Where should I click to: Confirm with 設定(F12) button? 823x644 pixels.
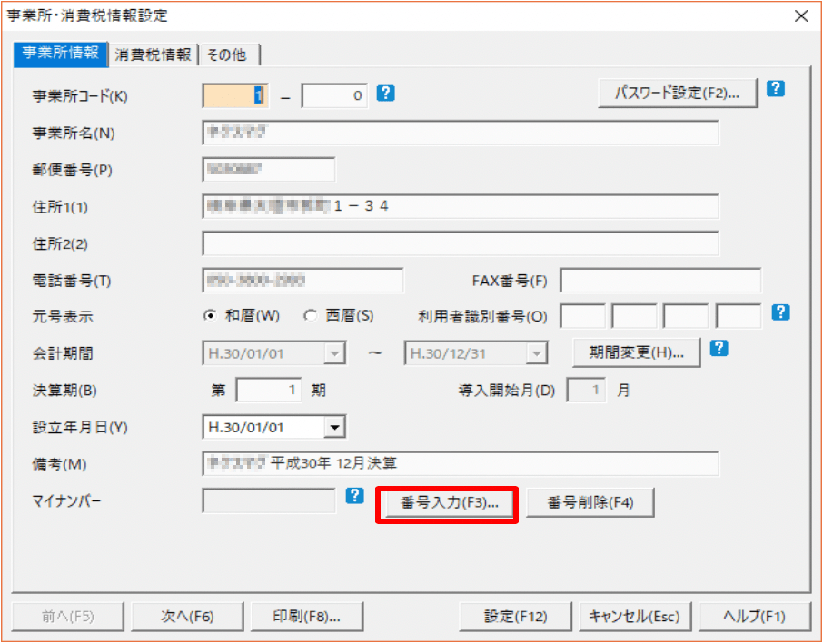515,616
